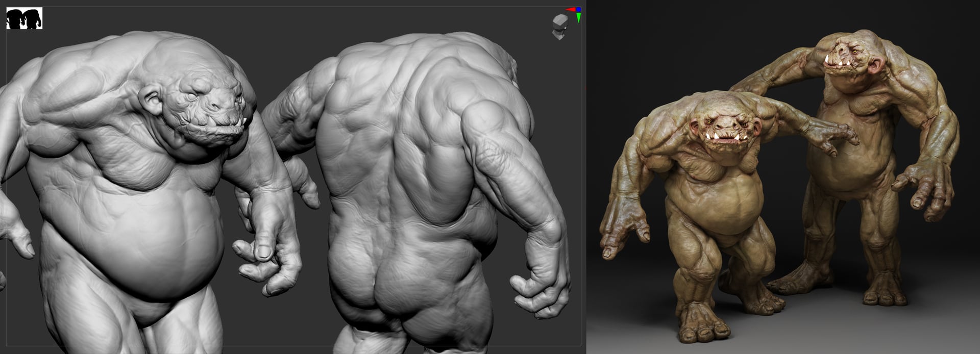Screen dimensions: 980x354
Task: Click the red X axis cone
Action: (570, 9)
